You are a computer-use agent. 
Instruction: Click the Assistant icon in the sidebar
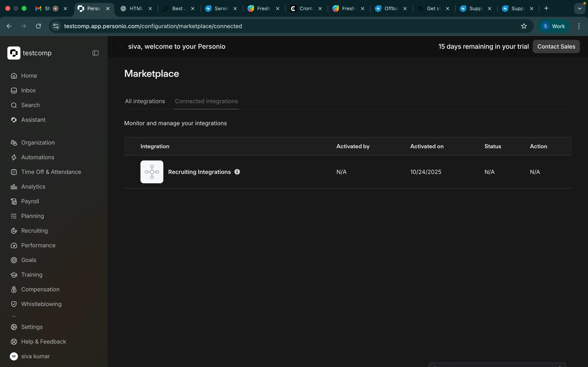point(14,120)
